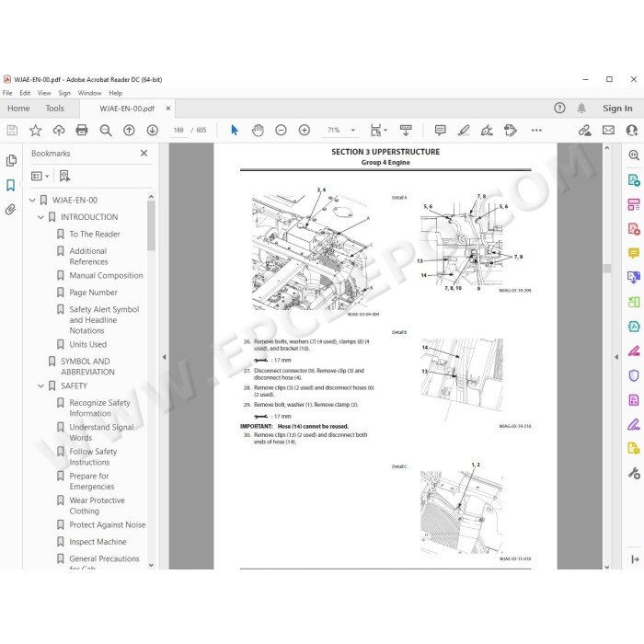Select the arrow Selection tool
644x644 pixels.
coord(235,131)
